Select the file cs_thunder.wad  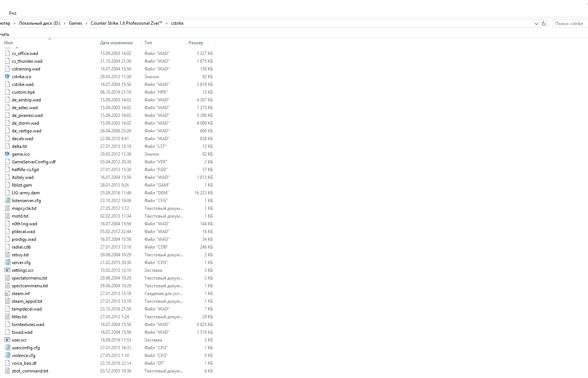(x=27, y=61)
